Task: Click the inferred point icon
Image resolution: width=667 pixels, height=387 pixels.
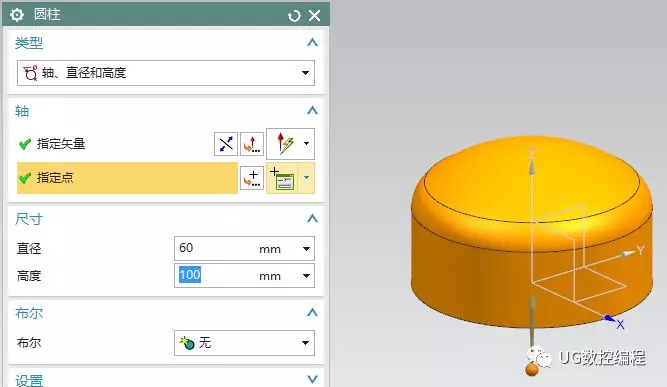Action: point(282,178)
